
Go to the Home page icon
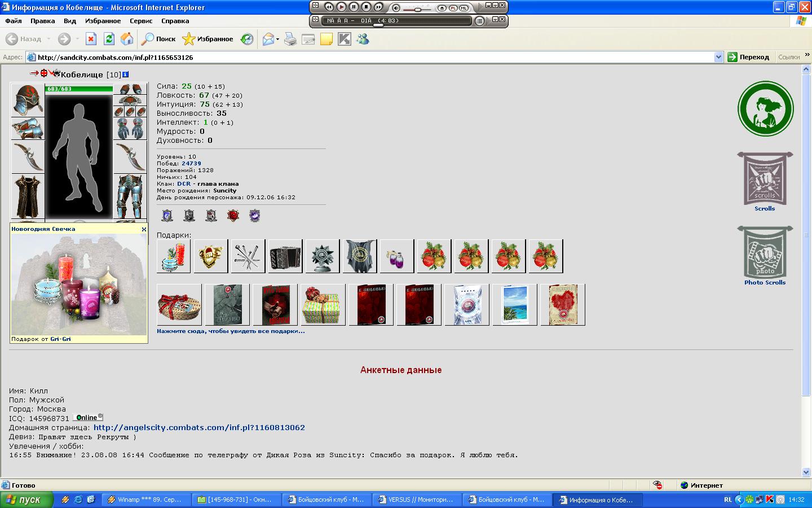click(127, 39)
